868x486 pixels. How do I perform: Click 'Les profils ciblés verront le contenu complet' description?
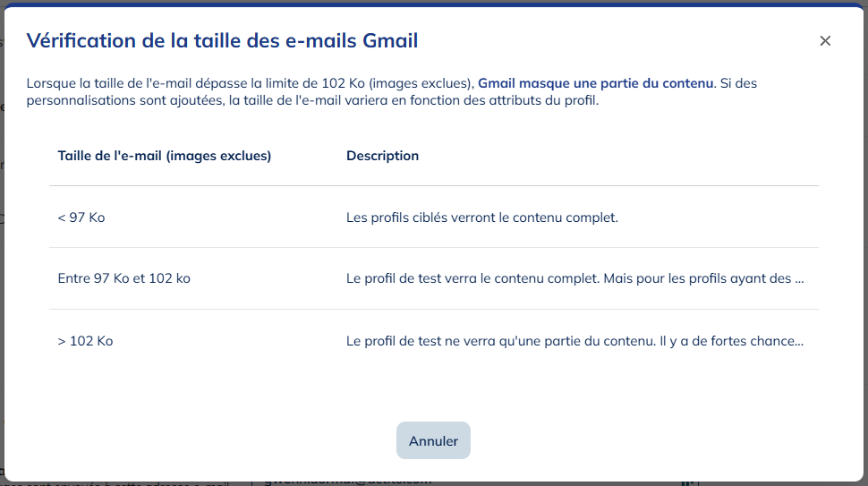482,217
